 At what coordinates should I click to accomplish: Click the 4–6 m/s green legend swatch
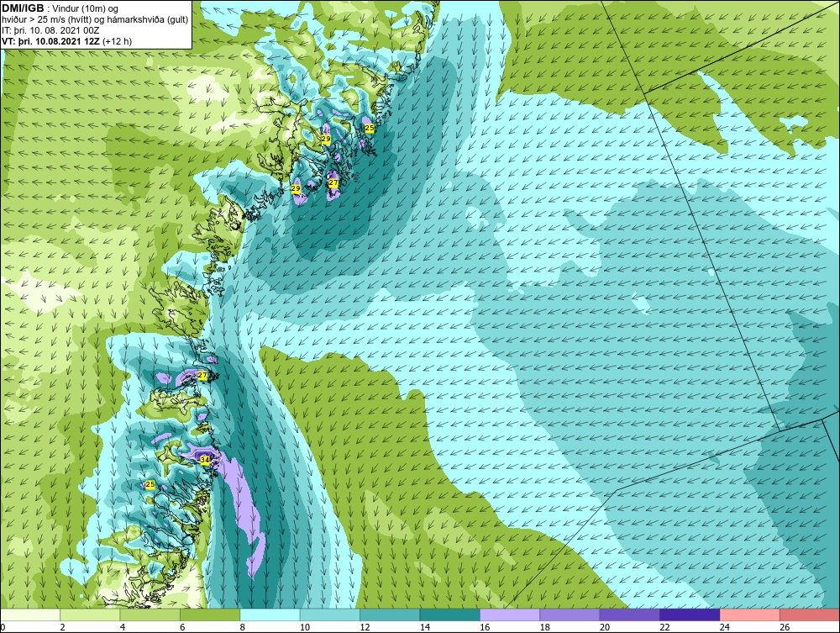tap(150, 615)
